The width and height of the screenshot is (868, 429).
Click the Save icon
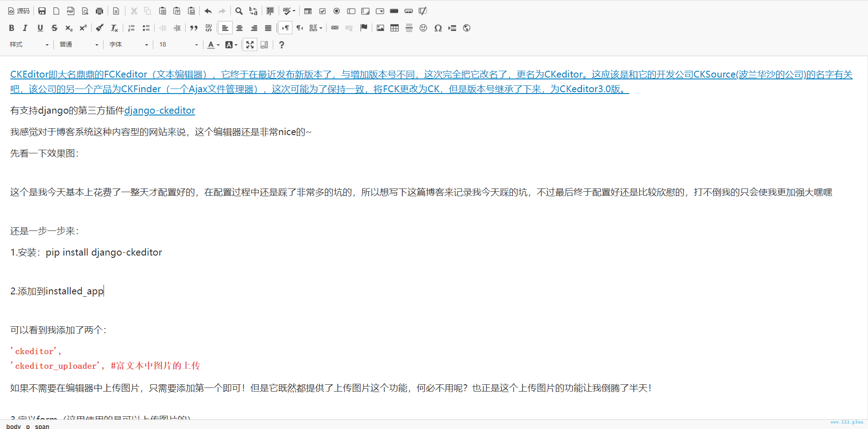click(x=42, y=11)
